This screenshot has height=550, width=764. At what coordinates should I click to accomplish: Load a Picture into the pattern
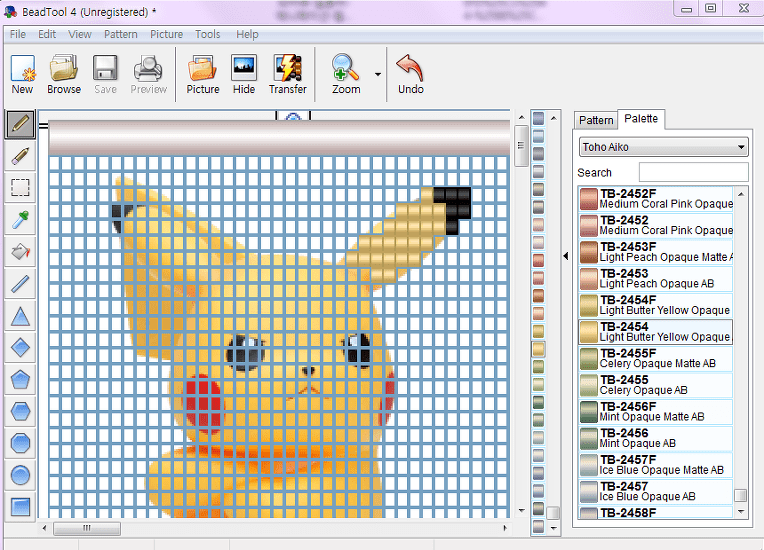[x=203, y=74]
